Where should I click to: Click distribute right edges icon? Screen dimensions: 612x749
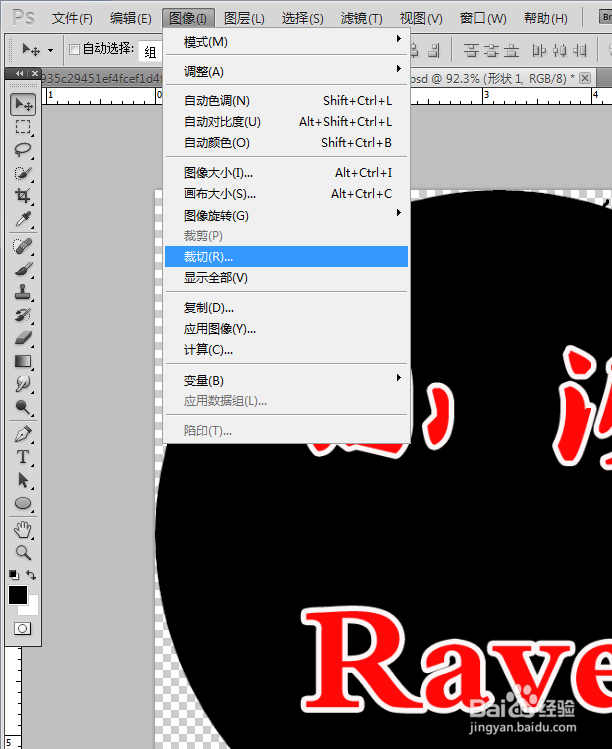(579, 50)
